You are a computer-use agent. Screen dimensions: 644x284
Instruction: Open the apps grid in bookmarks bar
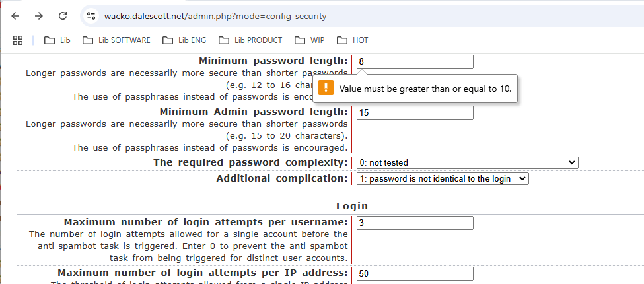pyautogui.click(x=18, y=40)
